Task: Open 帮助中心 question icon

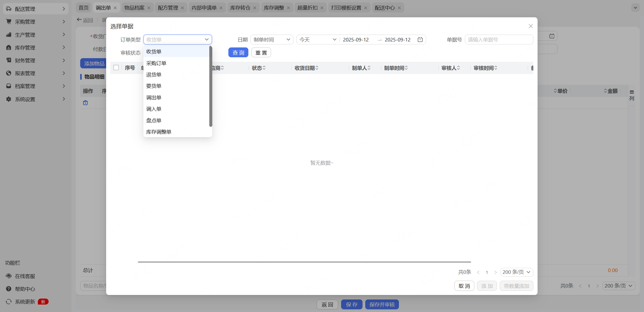Action: (x=9, y=289)
